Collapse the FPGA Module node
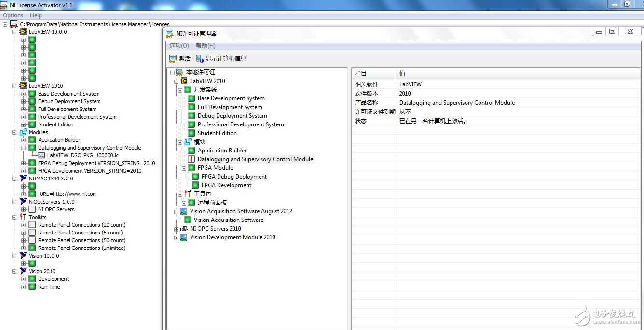 click(184, 168)
